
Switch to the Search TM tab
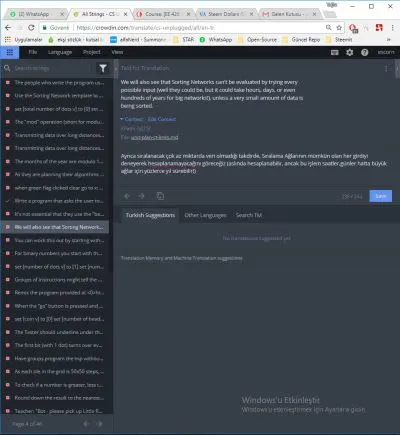(249, 215)
